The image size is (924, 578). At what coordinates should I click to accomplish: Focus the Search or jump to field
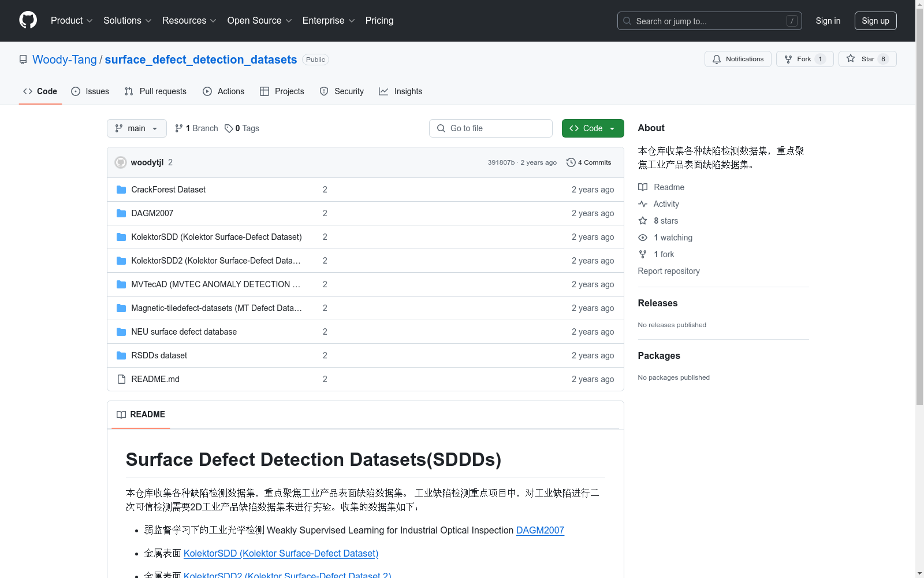(x=709, y=21)
